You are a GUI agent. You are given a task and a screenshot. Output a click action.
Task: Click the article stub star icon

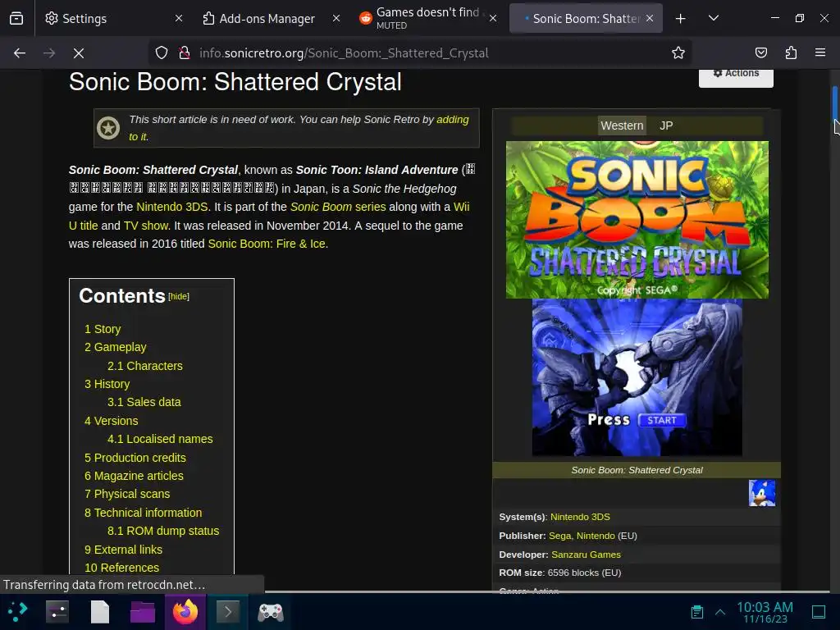coord(108,128)
